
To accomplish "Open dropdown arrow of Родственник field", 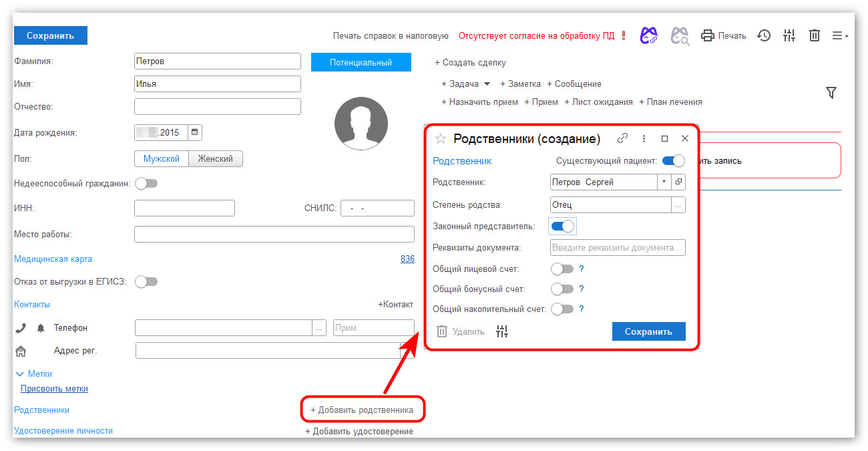I will pyautogui.click(x=664, y=182).
